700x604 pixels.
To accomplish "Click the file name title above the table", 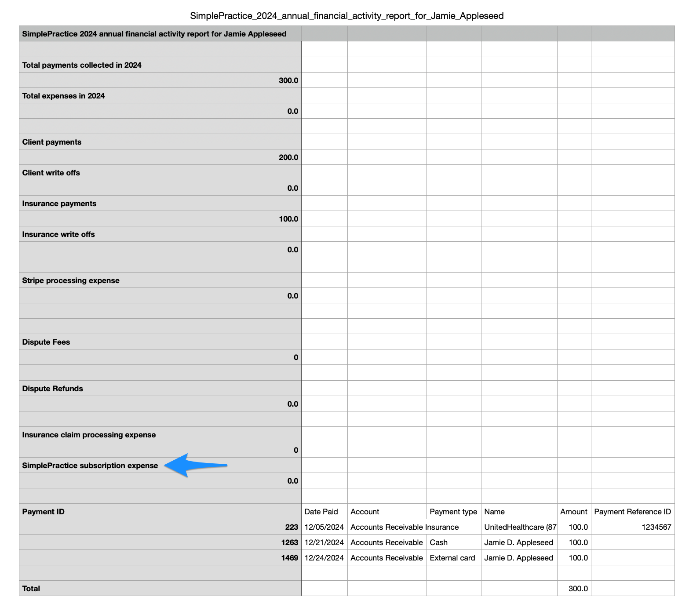I will (x=346, y=16).
